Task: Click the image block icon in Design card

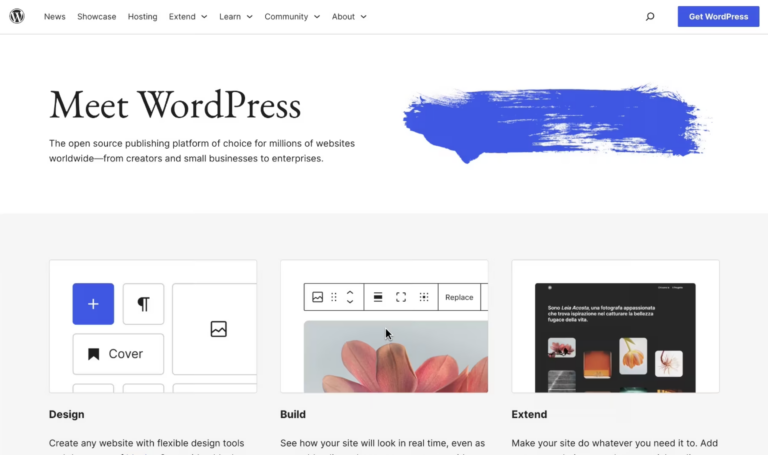Action: pos(218,329)
